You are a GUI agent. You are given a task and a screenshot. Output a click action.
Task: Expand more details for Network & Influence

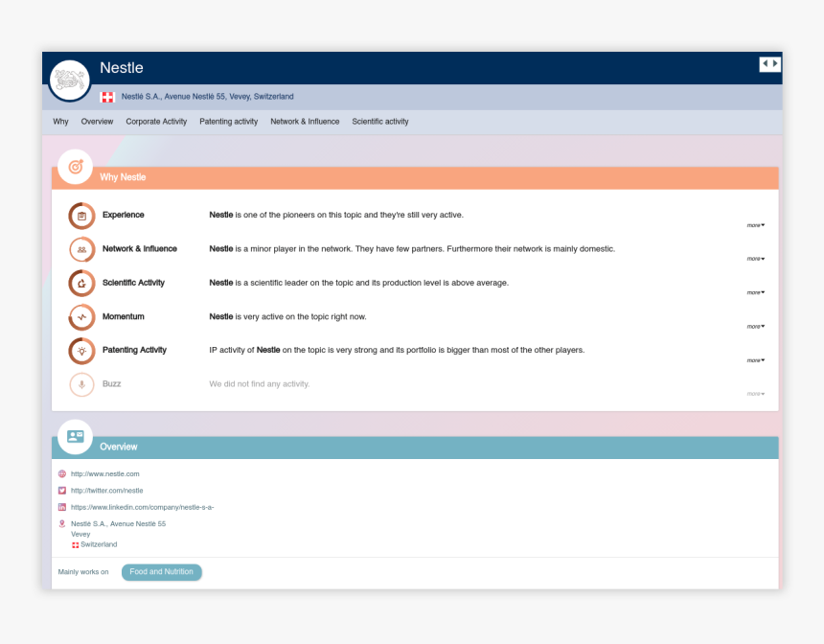755,259
